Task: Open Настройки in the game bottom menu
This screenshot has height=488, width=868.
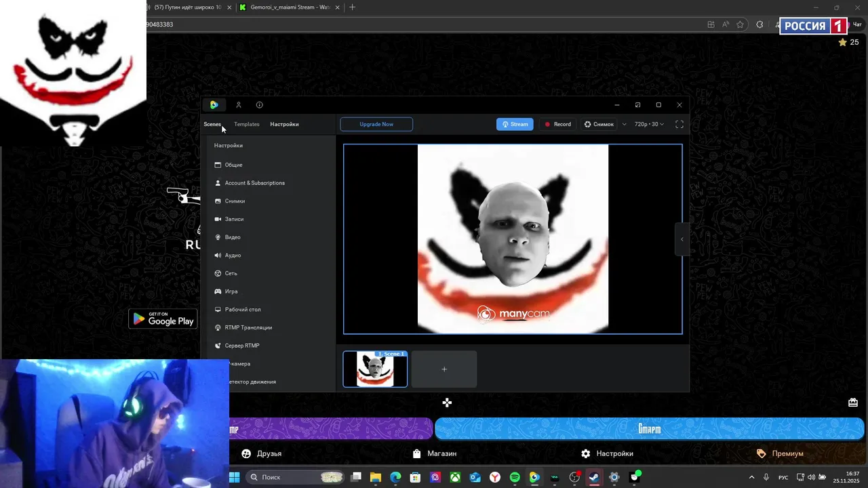Action: click(x=607, y=453)
